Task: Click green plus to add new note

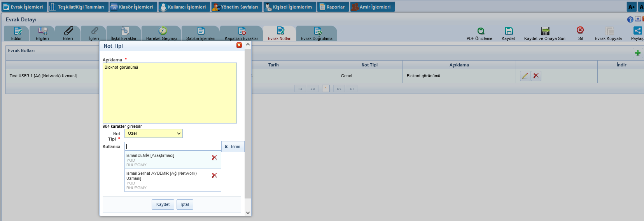Action: (637, 53)
